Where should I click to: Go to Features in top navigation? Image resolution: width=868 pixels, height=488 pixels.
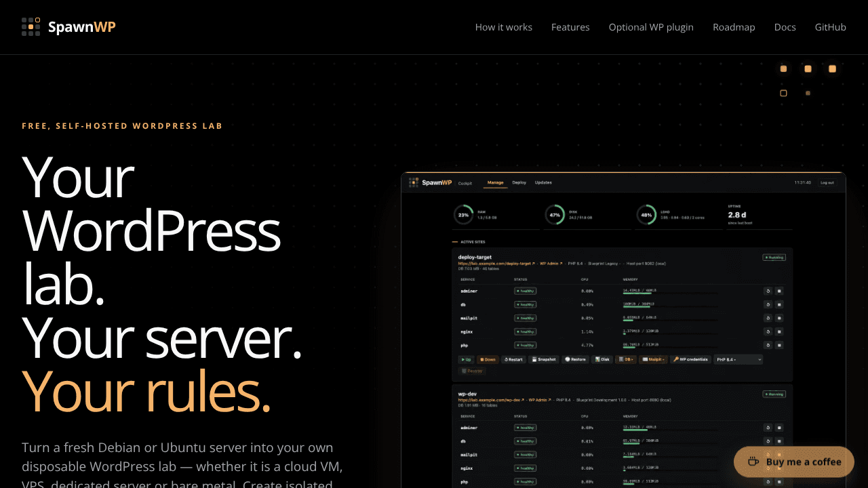[570, 27]
